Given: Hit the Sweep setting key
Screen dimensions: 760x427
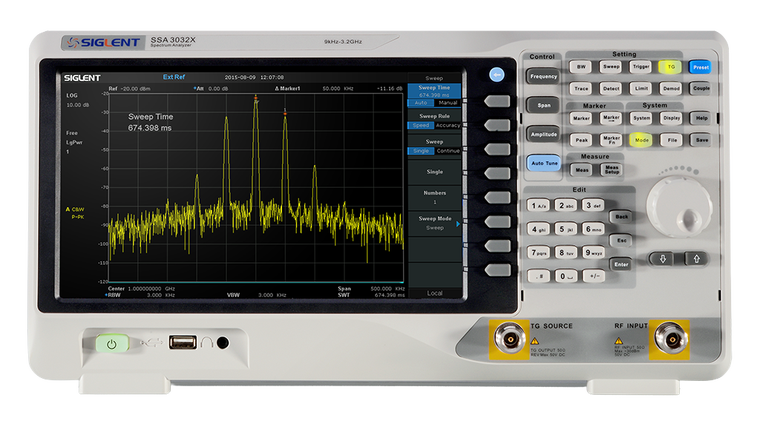Looking at the screenshot, I should pos(611,67).
